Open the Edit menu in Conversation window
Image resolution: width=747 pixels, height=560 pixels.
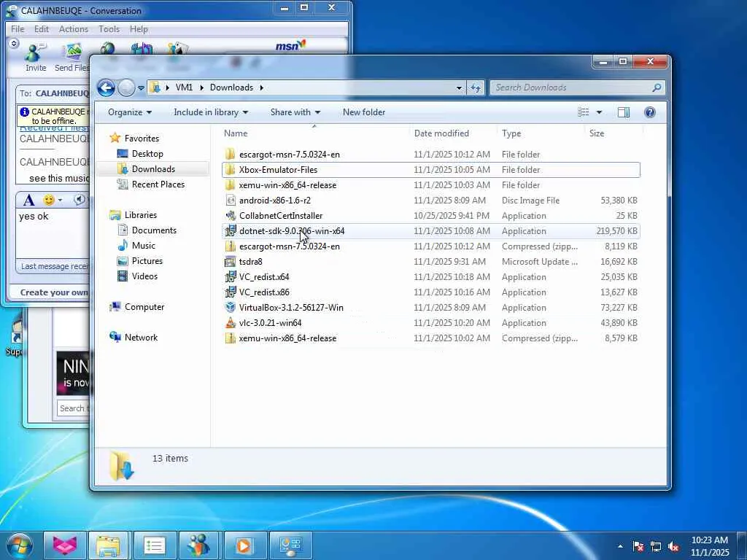42,29
